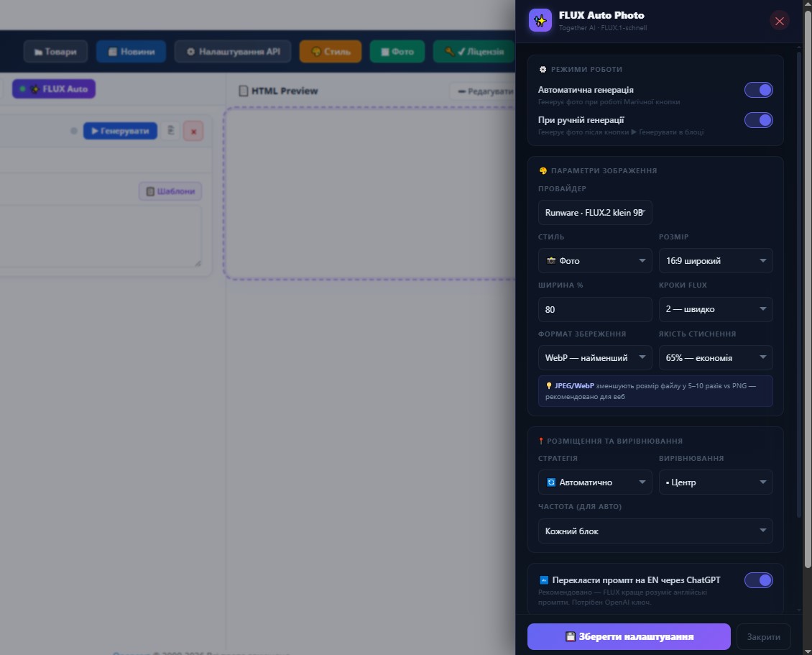This screenshot has width=812, height=655.
Task: Open the Провайдер dropdown Runware FLUX.2 klein
Action: [x=595, y=212]
